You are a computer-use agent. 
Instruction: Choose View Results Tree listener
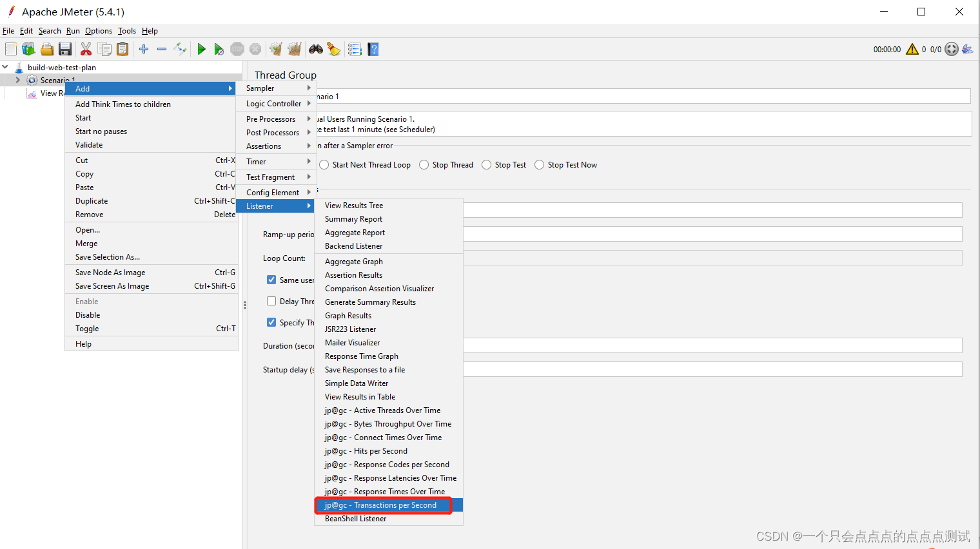tap(389, 206)
